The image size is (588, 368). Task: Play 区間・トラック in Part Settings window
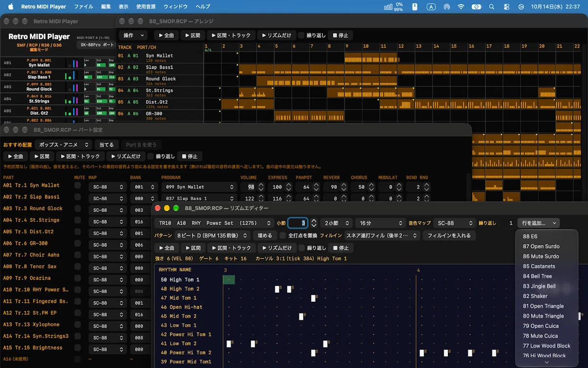81,156
